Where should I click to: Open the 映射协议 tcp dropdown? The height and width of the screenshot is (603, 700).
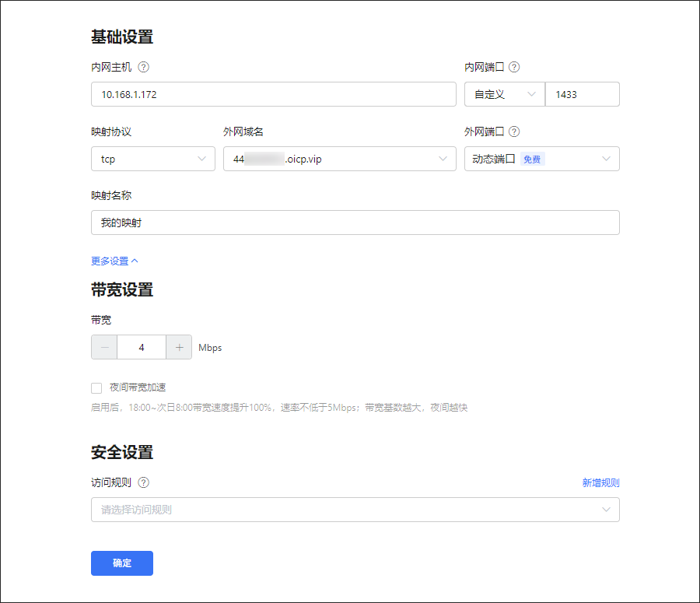click(152, 159)
